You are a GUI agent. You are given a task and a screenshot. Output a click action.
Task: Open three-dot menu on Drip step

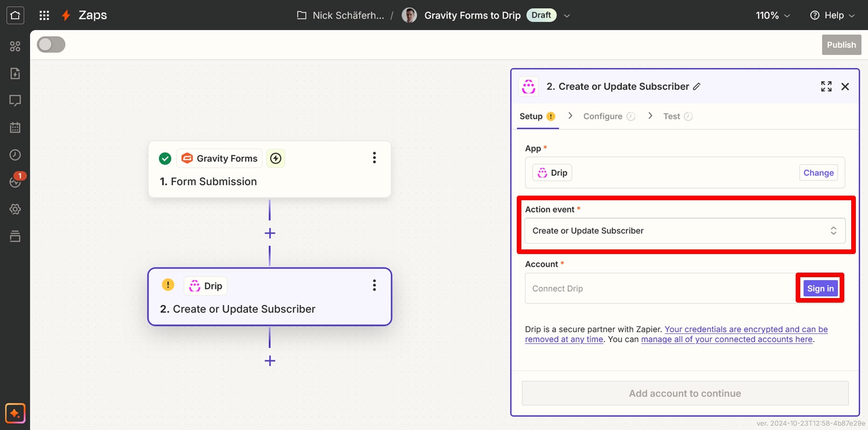tap(374, 285)
